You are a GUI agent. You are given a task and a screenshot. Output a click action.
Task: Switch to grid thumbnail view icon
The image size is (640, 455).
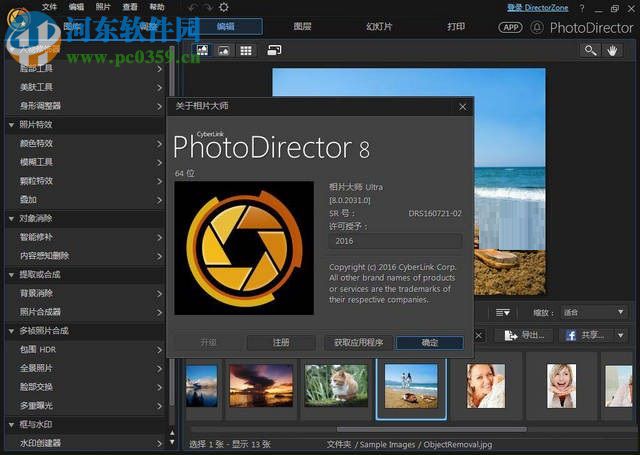tap(246, 50)
